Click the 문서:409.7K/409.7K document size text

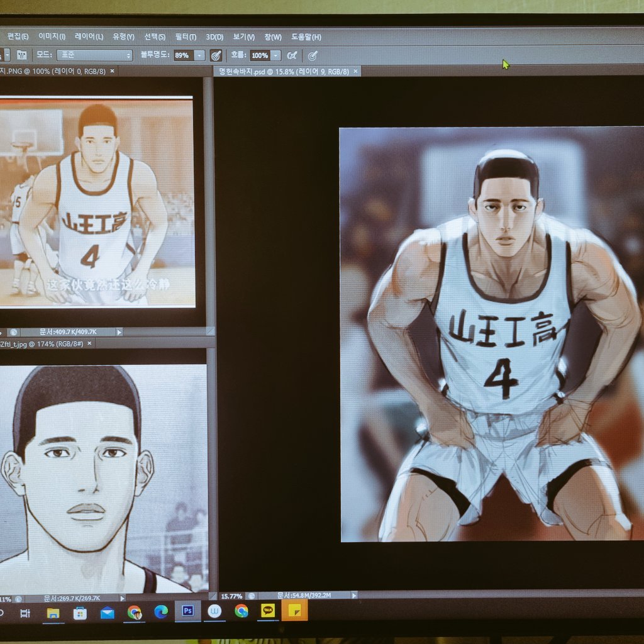click(68, 332)
